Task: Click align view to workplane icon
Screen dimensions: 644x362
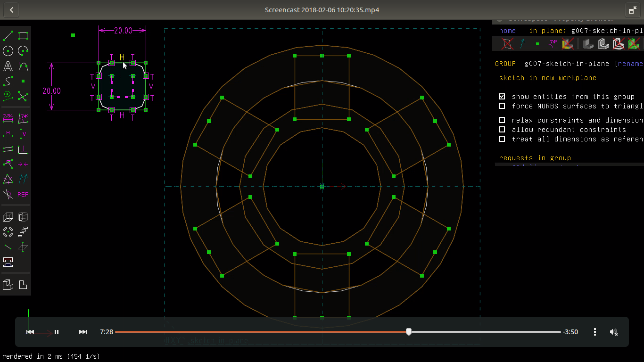Action: point(23,285)
